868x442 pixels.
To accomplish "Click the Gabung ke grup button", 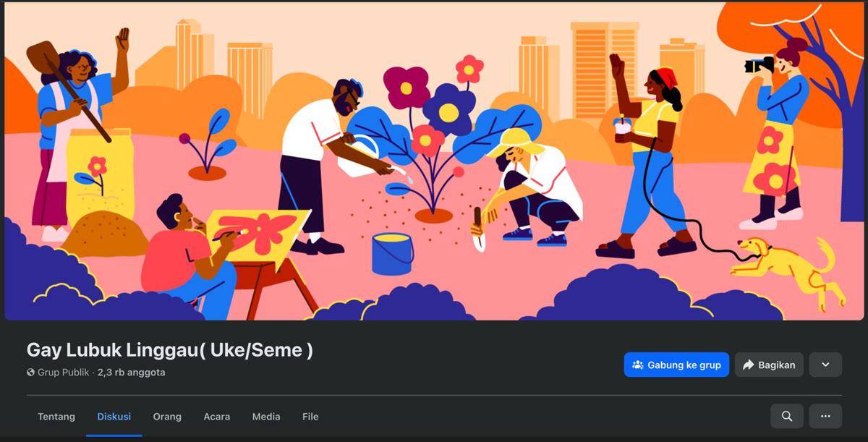I will [x=676, y=365].
